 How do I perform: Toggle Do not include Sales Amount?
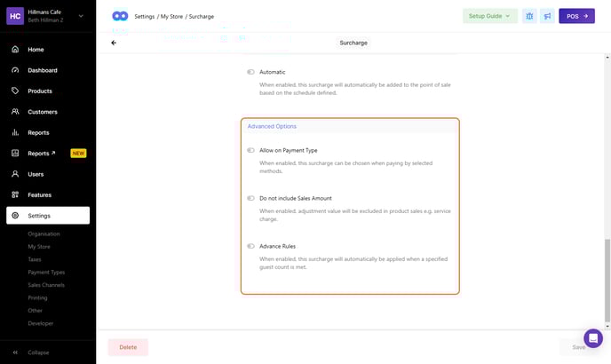tap(250, 198)
